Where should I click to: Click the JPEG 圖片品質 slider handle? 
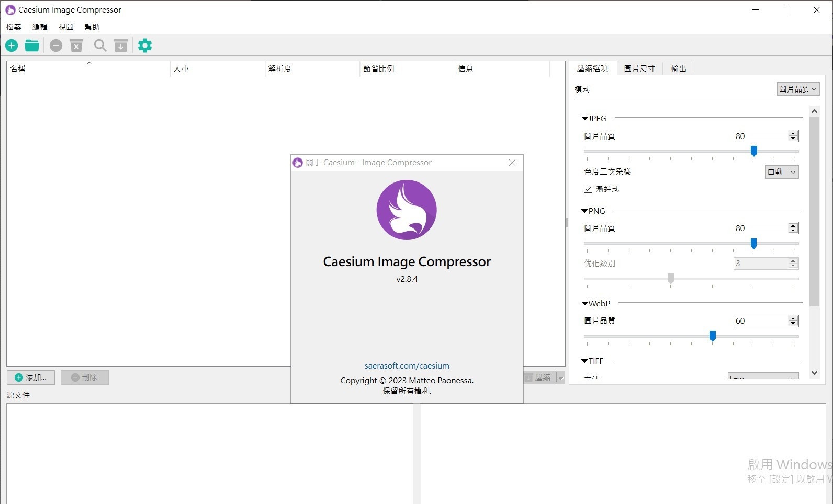tap(753, 151)
